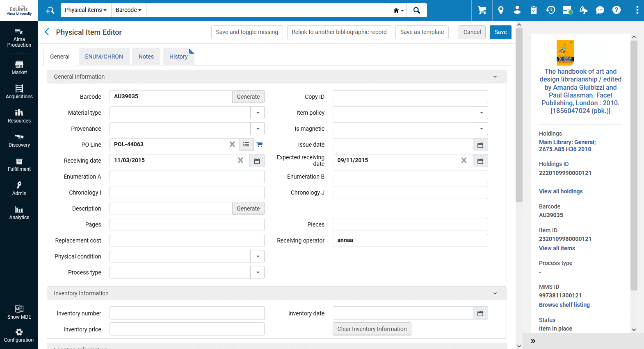Switch to the History tab

(178, 57)
